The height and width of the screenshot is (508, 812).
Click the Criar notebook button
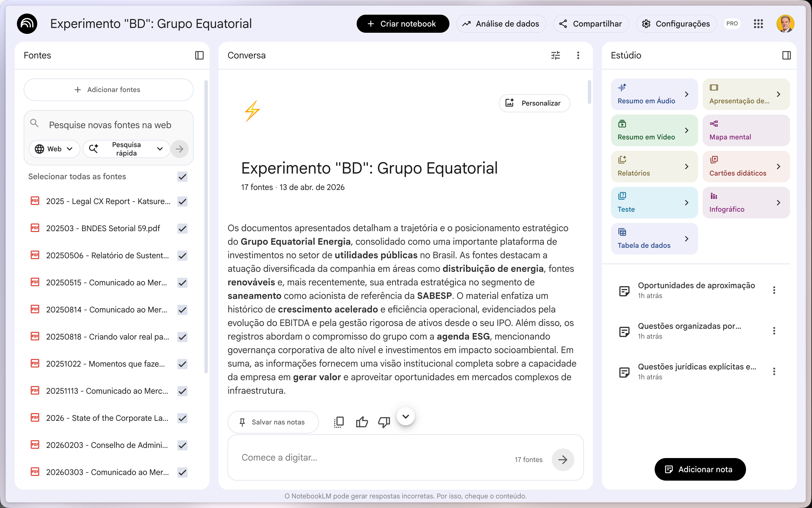click(403, 24)
